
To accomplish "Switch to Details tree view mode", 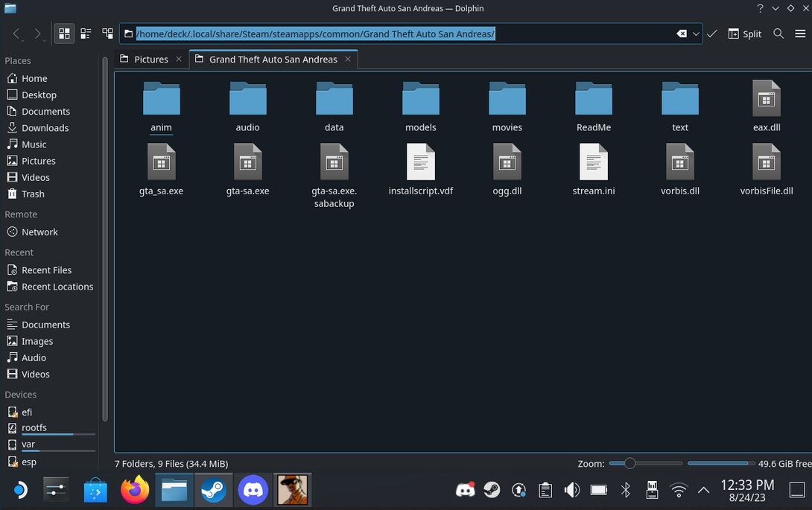I will point(108,34).
